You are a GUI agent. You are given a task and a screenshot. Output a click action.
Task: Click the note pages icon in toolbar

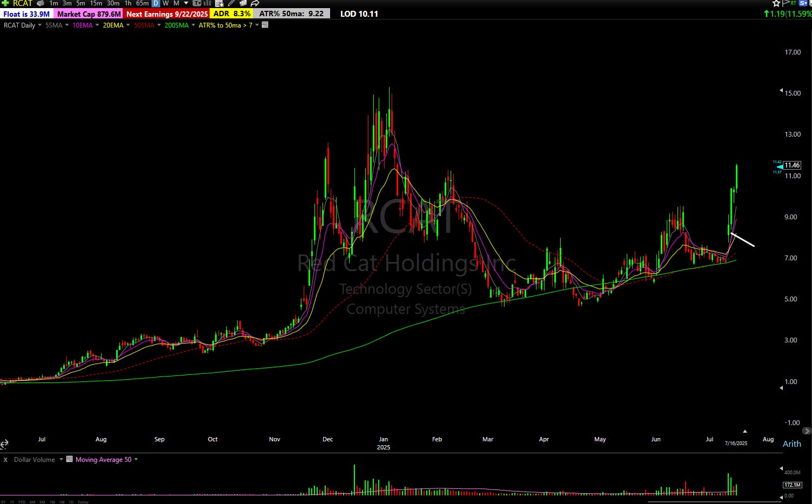click(x=243, y=3)
